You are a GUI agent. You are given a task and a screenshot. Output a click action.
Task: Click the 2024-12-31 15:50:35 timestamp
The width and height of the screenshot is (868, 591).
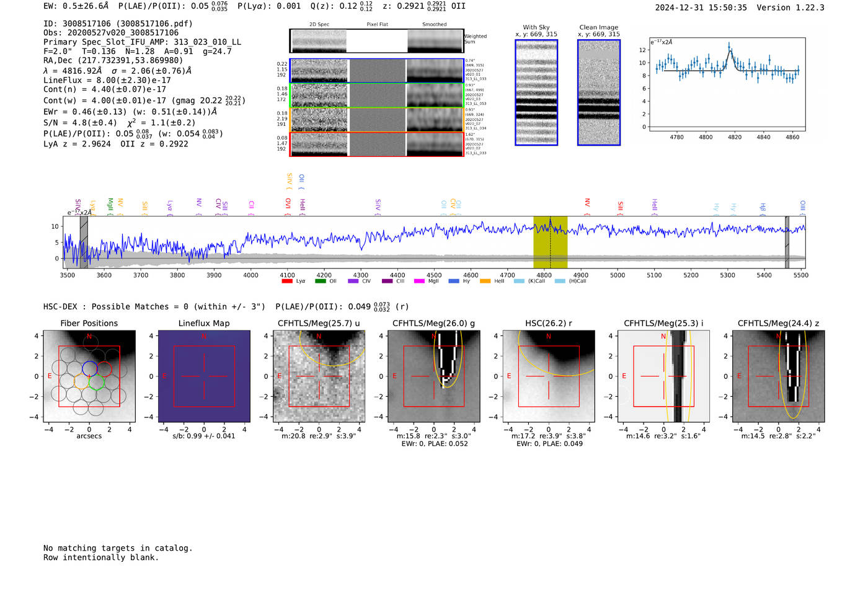tap(701, 7)
